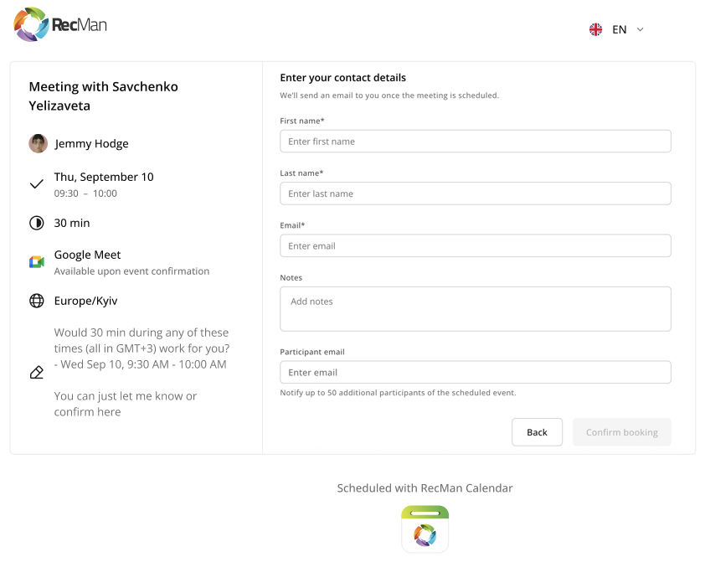Click the RecMan Calendar app icon
Screen dimensions: 705x588
(425, 529)
